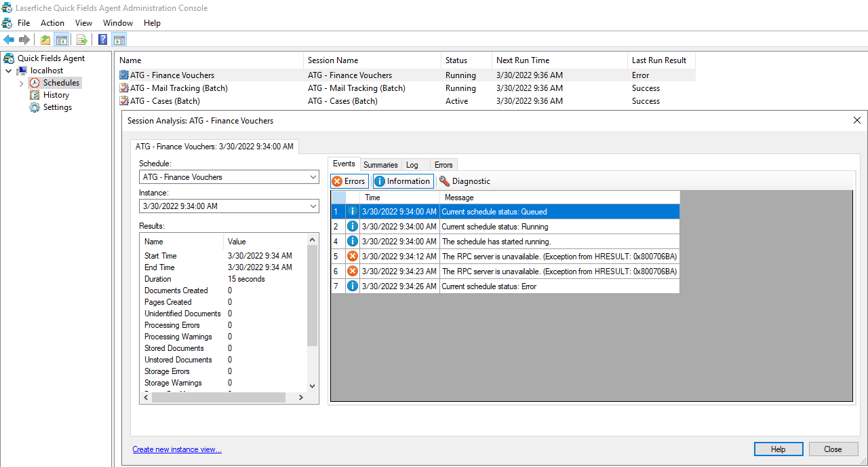Click the info icon in event row 4
Screen dimensions: 868x467
(353, 242)
